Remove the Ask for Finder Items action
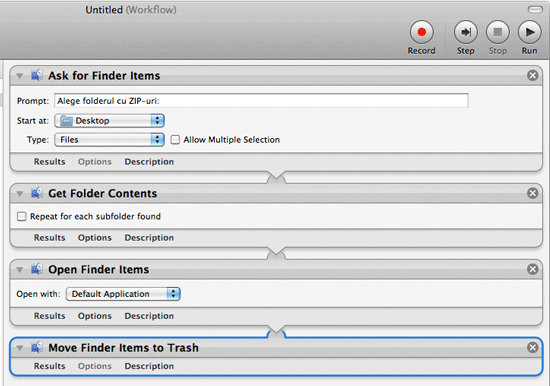Image resolution: width=550 pixels, height=386 pixels. click(x=532, y=75)
